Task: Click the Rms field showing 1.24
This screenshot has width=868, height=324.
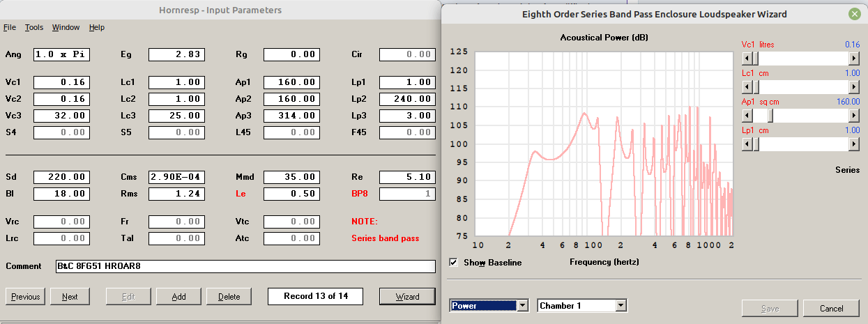Action: [176, 194]
